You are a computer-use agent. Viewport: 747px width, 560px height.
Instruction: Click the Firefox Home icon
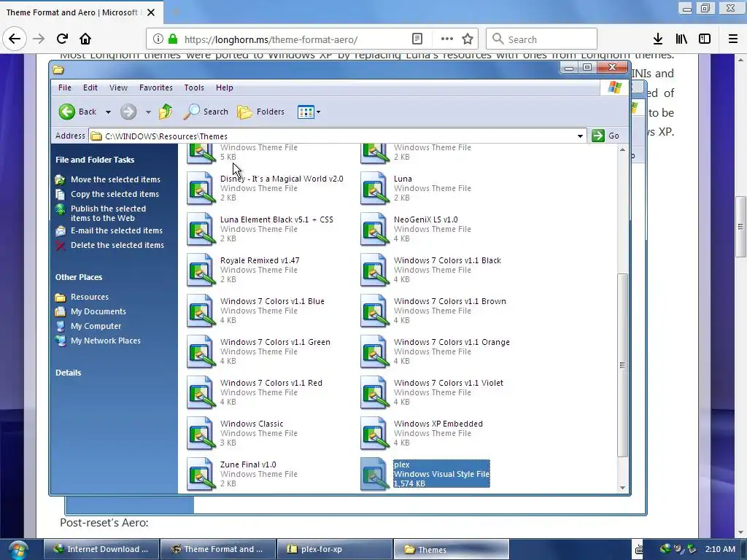[85, 39]
